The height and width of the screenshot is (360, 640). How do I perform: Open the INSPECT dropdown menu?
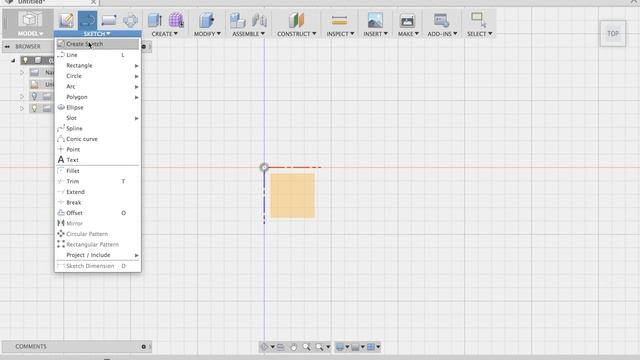[x=340, y=34]
